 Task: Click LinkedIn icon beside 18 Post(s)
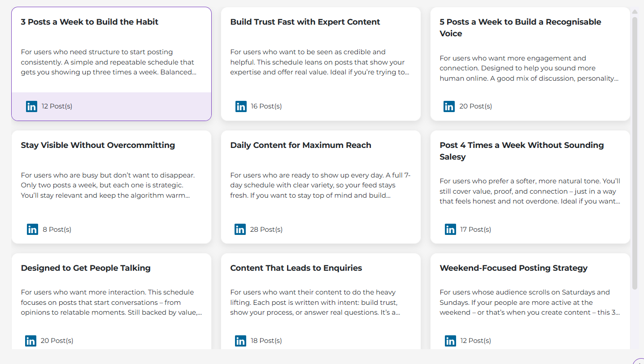(240, 341)
